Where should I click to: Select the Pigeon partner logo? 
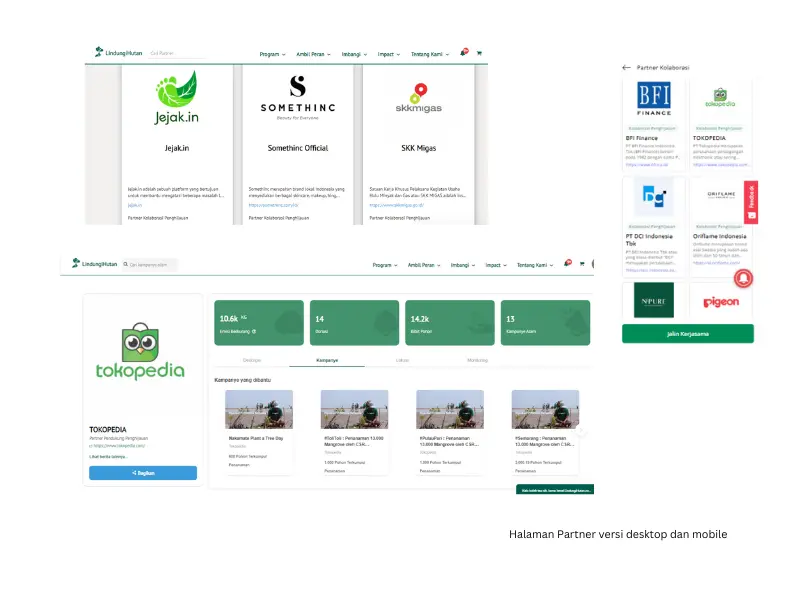tap(721, 302)
